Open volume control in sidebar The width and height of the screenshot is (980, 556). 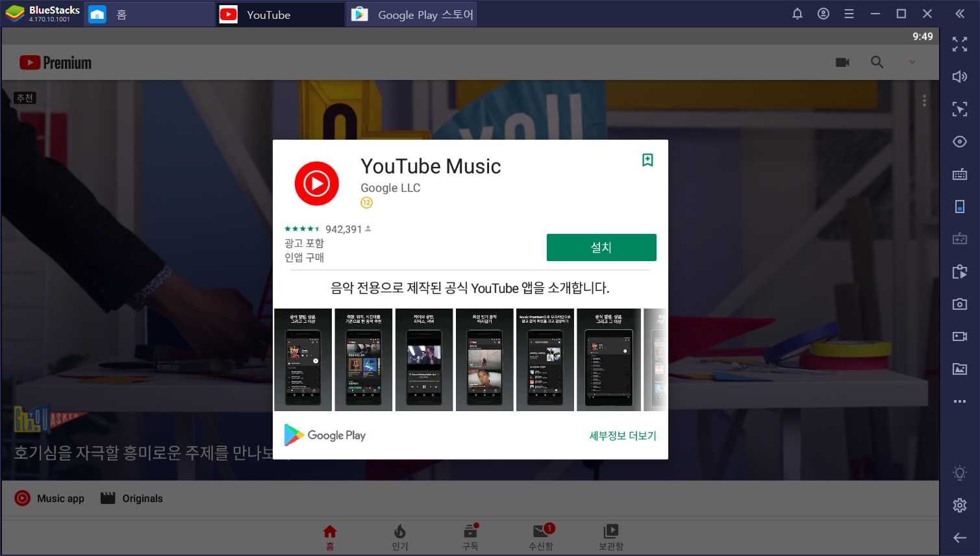(x=960, y=77)
